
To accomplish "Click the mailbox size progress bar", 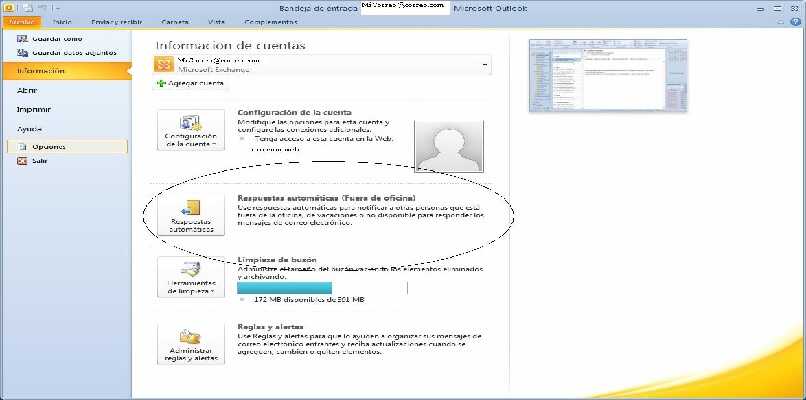I will (x=322, y=288).
